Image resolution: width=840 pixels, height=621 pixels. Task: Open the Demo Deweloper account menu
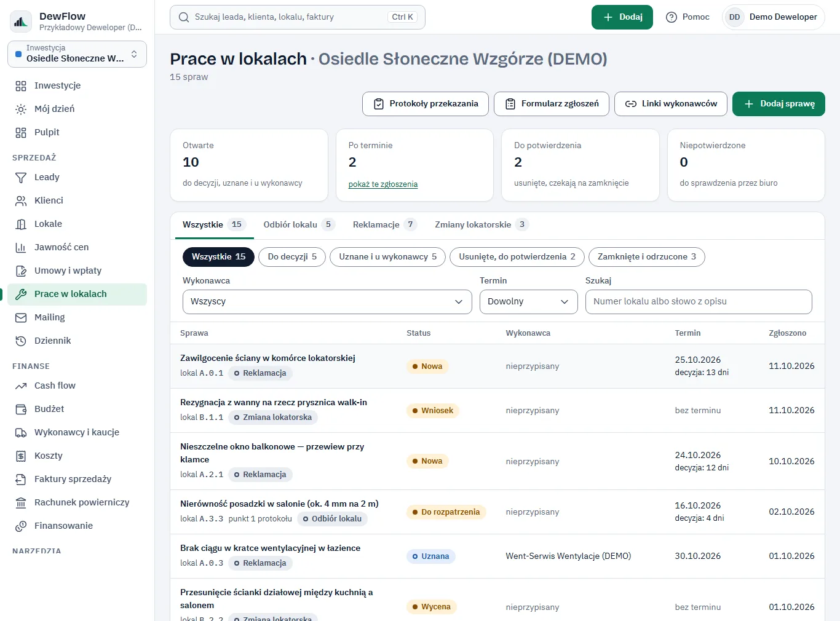click(x=774, y=17)
